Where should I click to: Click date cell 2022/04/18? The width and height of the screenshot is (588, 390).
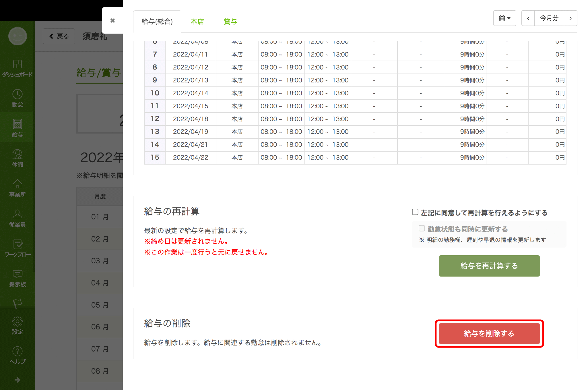[x=191, y=119]
